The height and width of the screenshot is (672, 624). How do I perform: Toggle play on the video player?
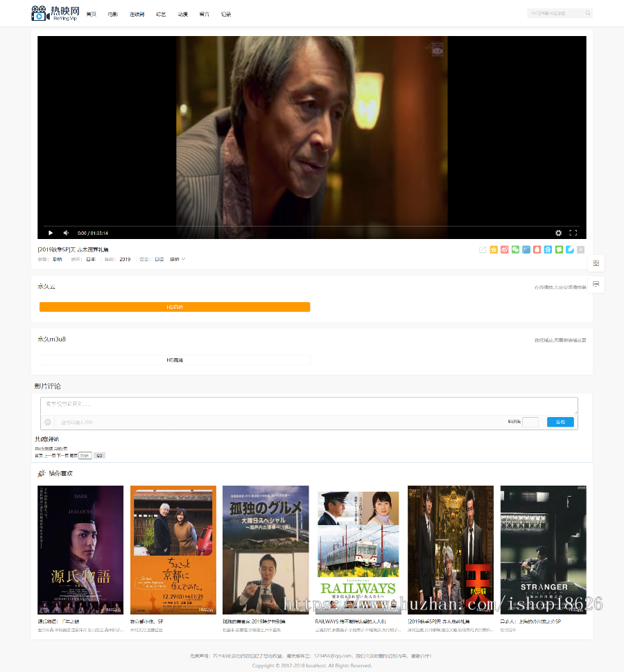point(50,233)
